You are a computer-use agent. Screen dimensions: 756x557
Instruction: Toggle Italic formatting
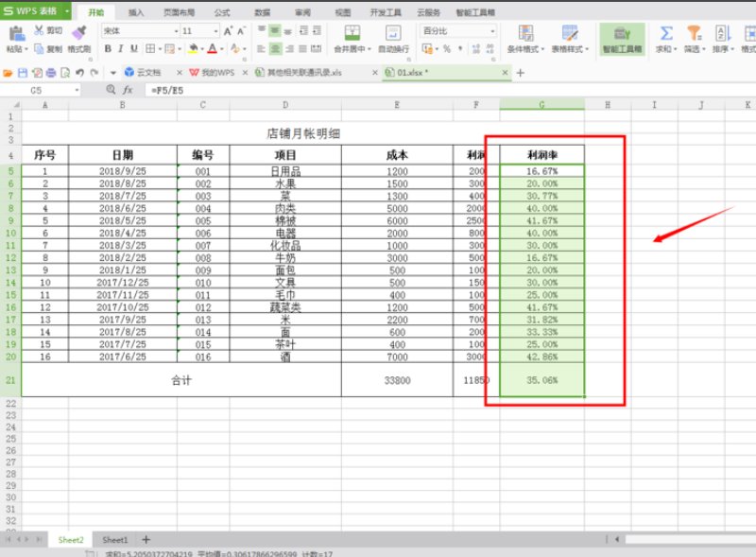point(121,49)
